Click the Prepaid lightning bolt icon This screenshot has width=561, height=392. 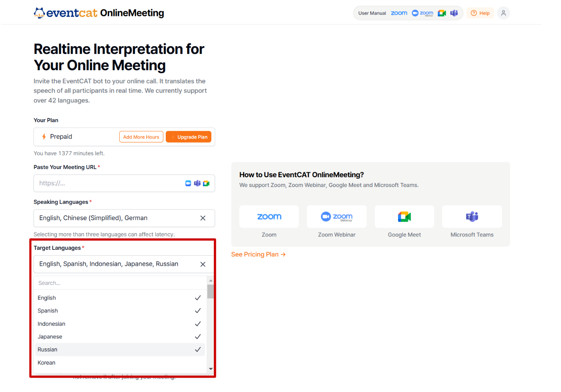44,137
